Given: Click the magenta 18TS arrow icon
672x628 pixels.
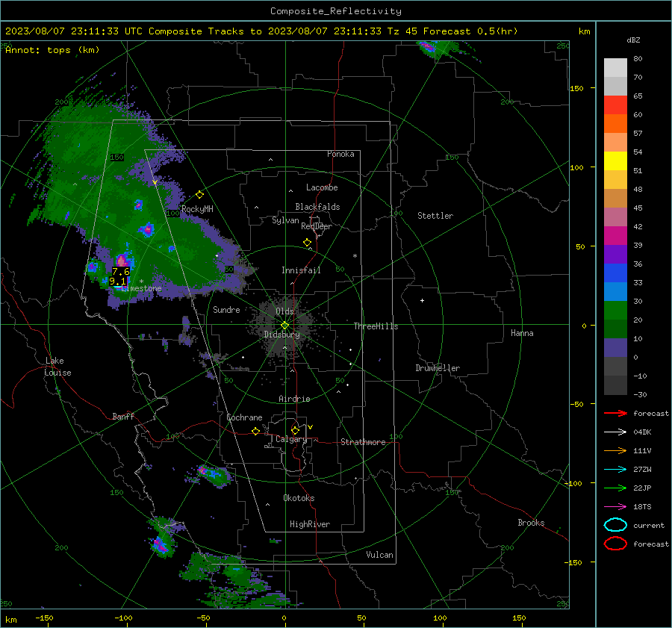Looking at the screenshot, I should [615, 507].
